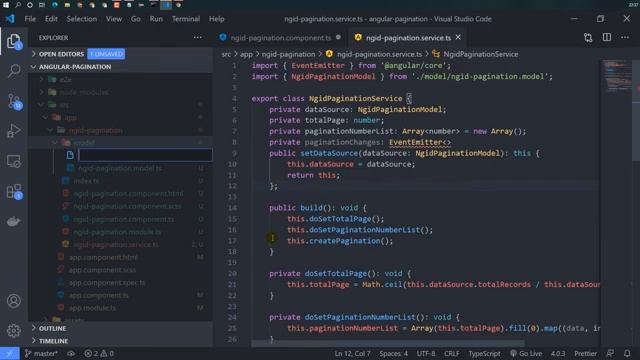This screenshot has width=640, height=360.
Task: Click the Go Live server button
Action: click(x=526, y=353)
